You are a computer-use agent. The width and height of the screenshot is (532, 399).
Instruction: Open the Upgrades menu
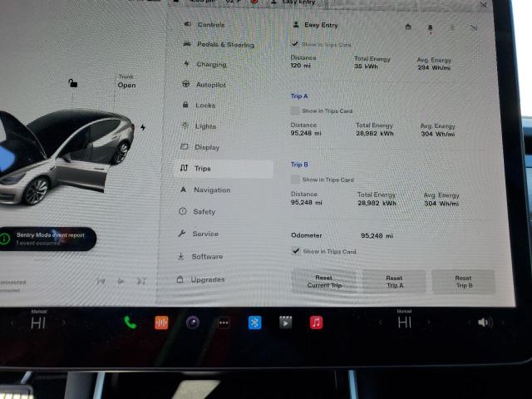[x=201, y=280]
